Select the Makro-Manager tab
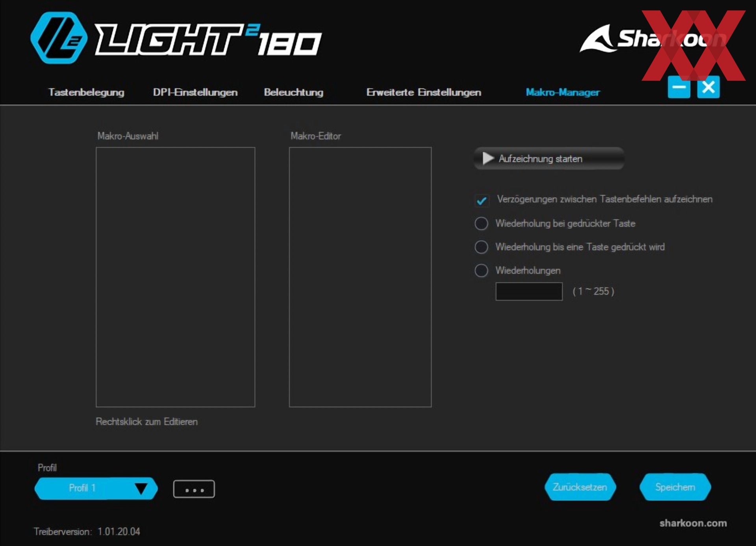 (x=563, y=92)
